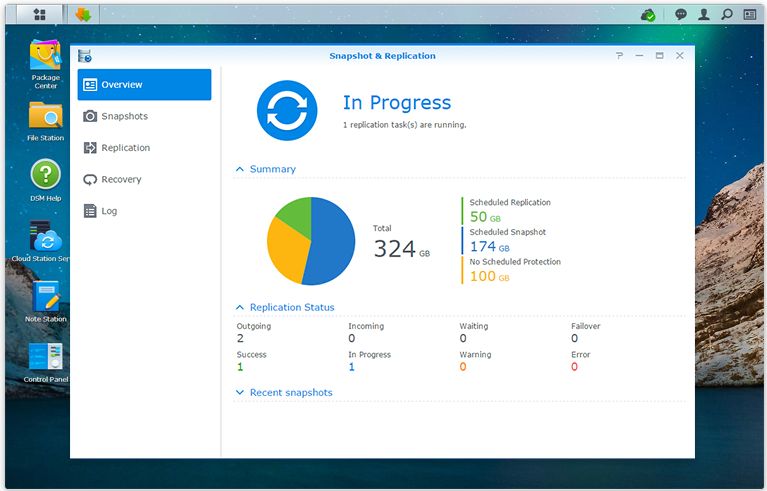
Task: Open DSM Help desktop icon
Action: (45, 175)
